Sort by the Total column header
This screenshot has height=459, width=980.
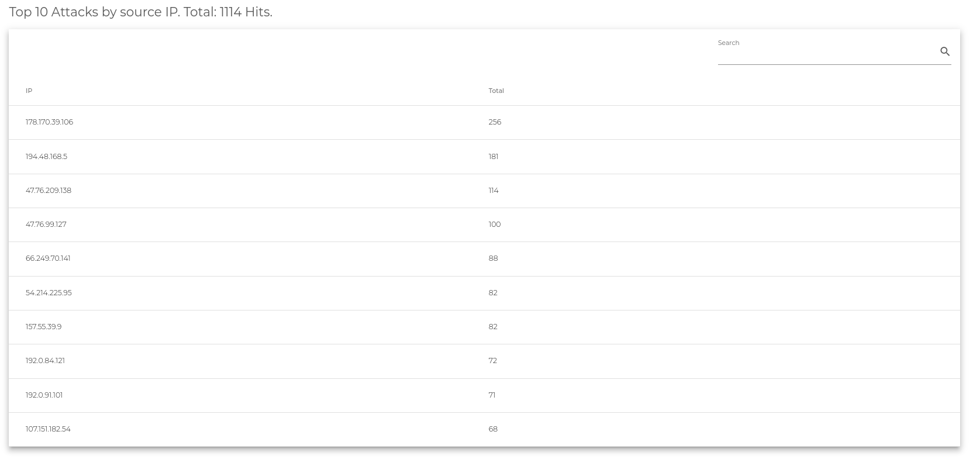coord(496,91)
